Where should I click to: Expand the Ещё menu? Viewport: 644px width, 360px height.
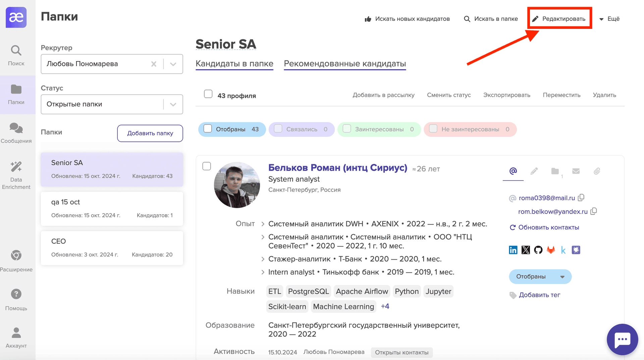point(609,19)
